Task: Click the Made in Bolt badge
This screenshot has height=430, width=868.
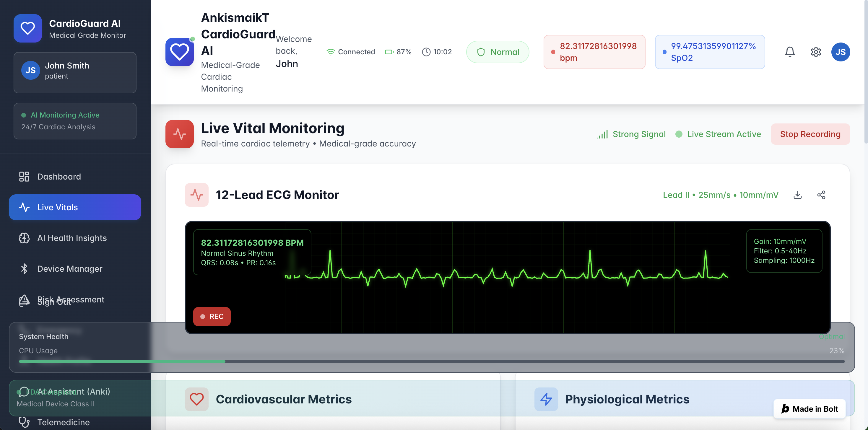Action: point(810,409)
